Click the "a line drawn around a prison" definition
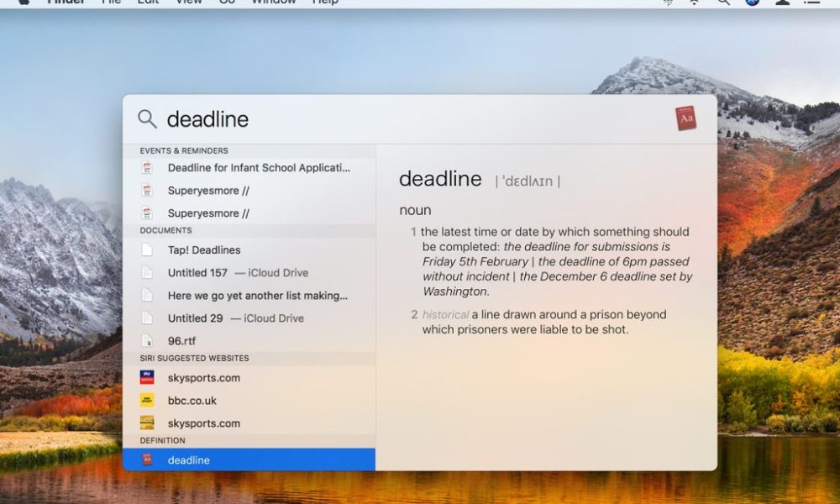The image size is (840, 504). click(544, 322)
